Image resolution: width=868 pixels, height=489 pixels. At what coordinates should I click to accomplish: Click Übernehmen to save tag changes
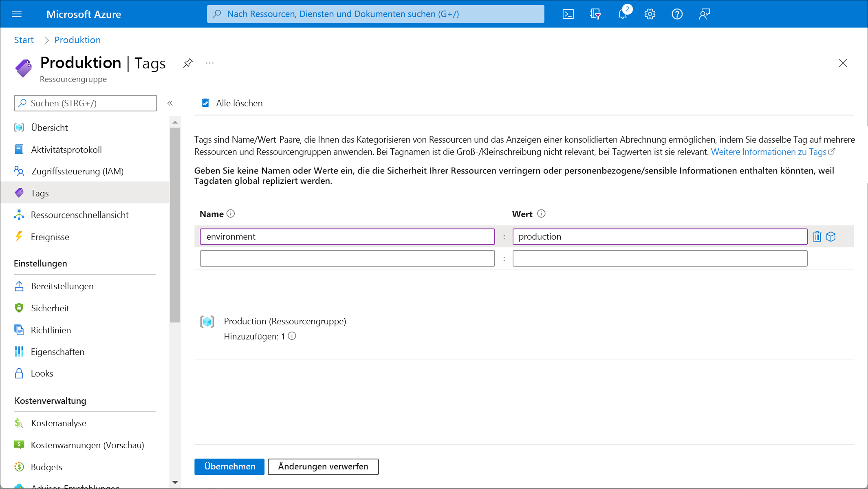[x=229, y=466]
